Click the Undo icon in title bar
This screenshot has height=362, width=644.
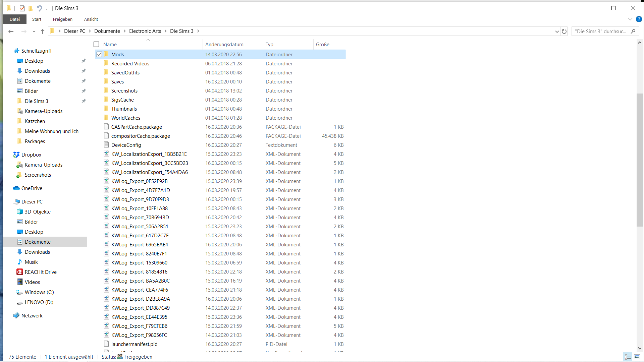(39, 8)
